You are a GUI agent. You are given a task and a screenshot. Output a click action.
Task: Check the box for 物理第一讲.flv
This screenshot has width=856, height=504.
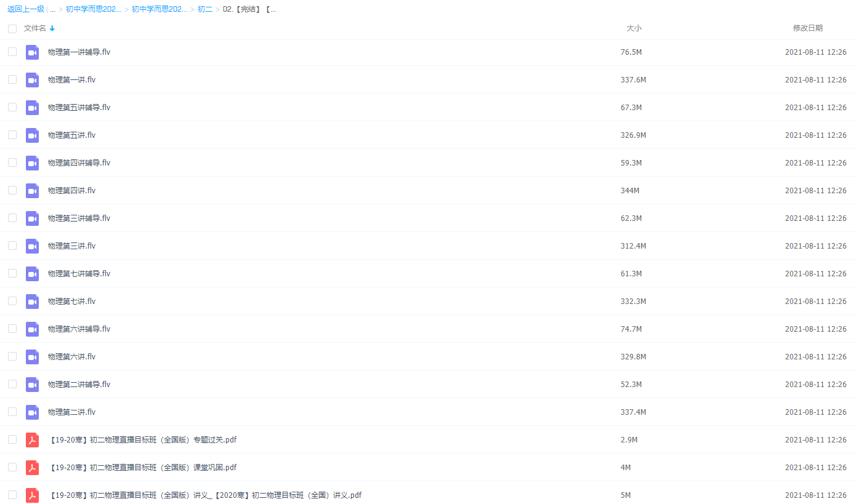[x=12, y=79]
